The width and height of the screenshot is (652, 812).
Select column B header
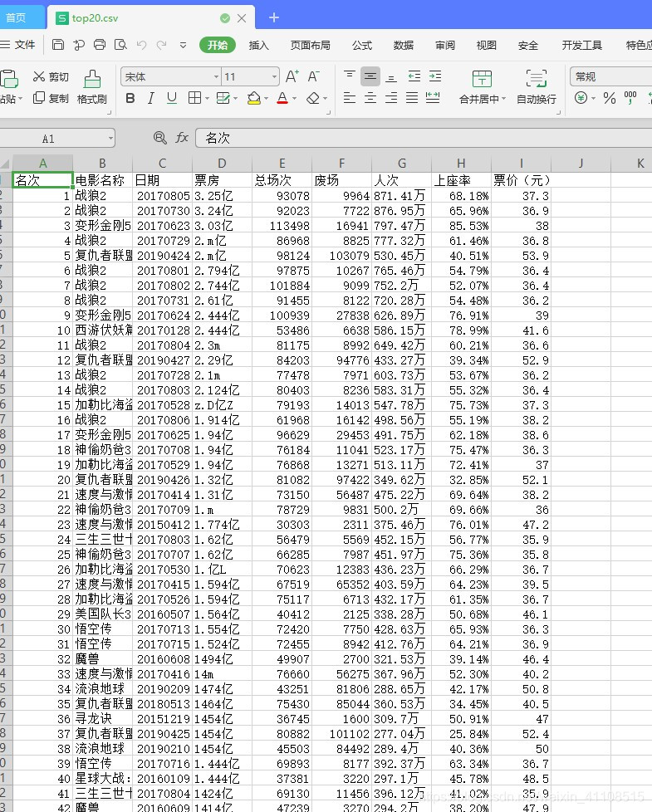102,163
